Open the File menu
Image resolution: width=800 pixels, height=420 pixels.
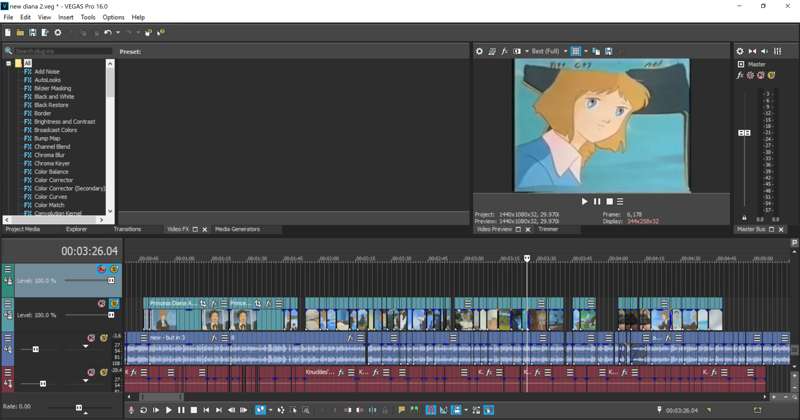tap(8, 17)
